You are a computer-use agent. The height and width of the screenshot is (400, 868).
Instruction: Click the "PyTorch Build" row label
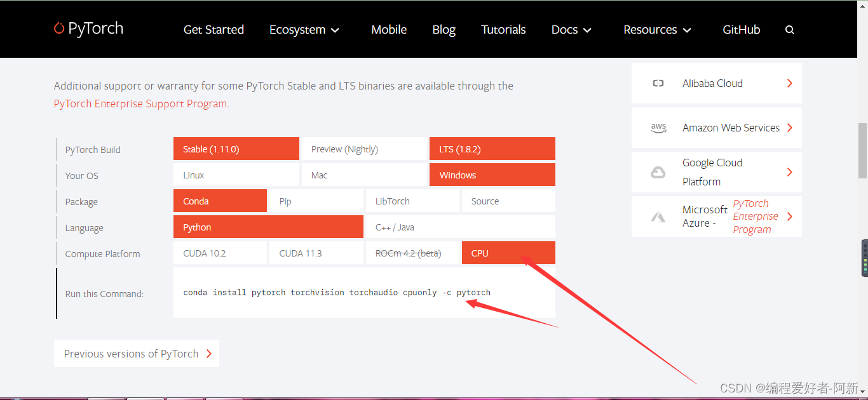click(93, 150)
